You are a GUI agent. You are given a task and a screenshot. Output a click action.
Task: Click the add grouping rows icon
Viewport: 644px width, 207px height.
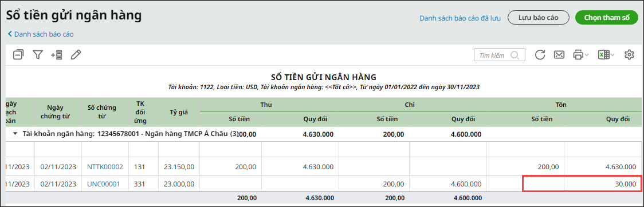pos(56,54)
